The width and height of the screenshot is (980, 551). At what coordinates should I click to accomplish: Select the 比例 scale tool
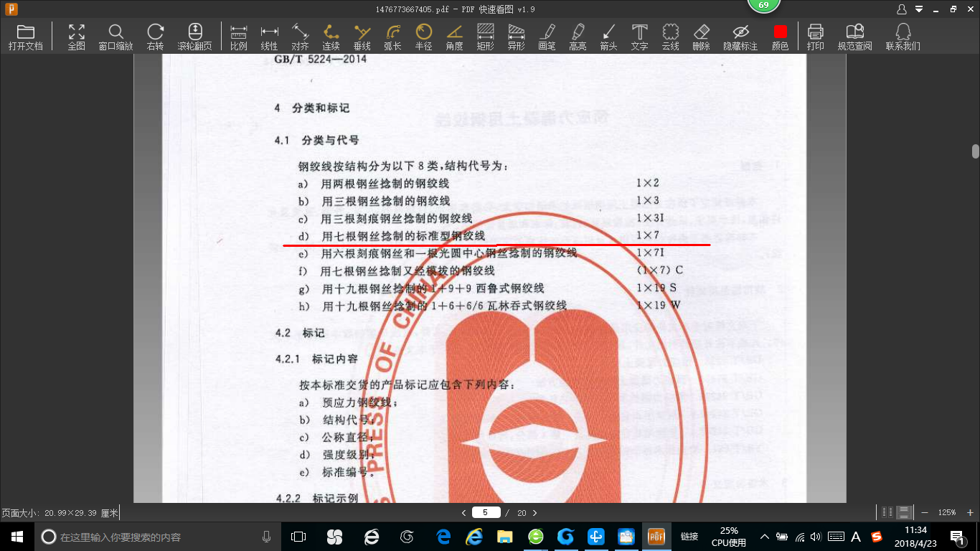pyautogui.click(x=239, y=37)
